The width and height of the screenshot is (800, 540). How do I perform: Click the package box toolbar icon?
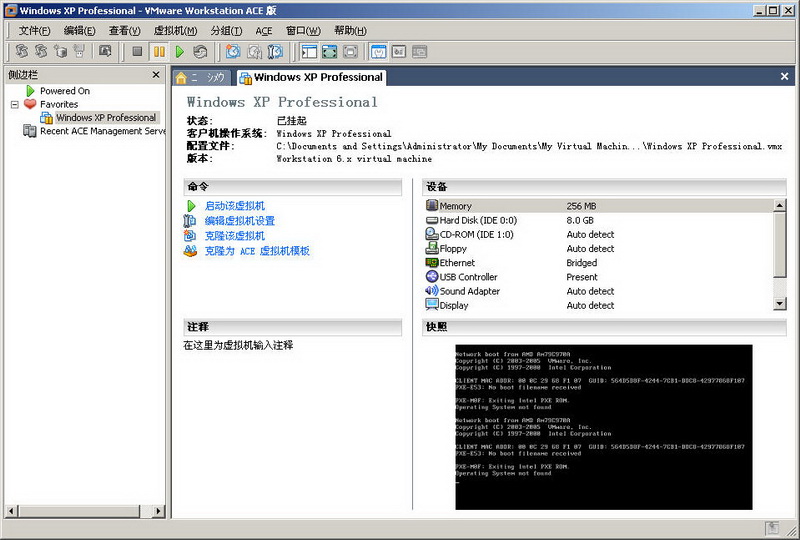pos(61,51)
